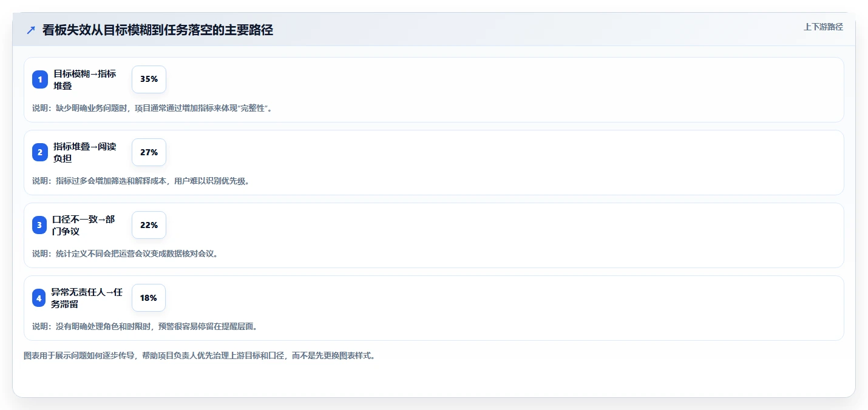The height and width of the screenshot is (410, 868).
Task: Click the 22% value badge
Action: 149,225
